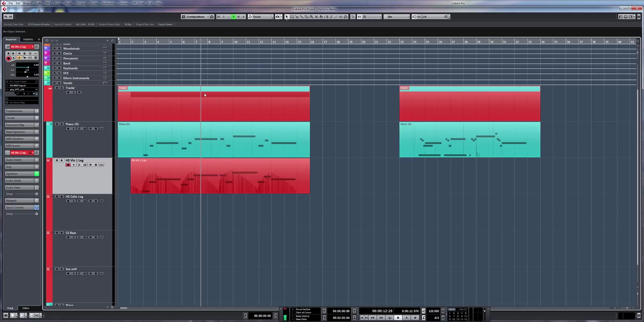Open the File menu
This screenshot has width=644, height=322.
(x=11, y=3)
